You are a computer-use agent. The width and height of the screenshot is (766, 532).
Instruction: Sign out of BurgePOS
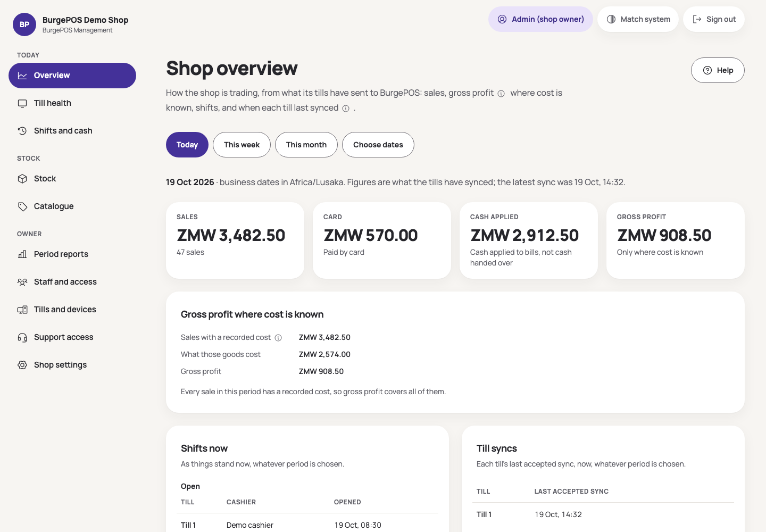point(714,19)
